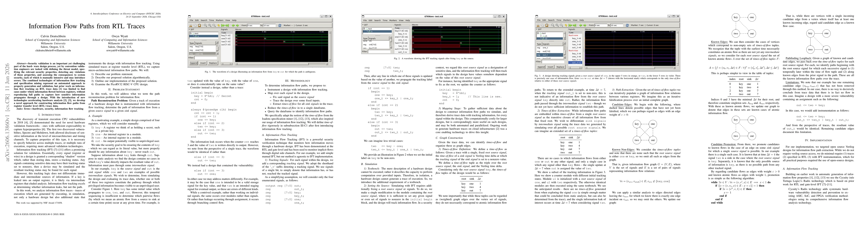Jump to start time icon in Fig. 3 GTKWave
868x225 pixels.
pos(570,25)
